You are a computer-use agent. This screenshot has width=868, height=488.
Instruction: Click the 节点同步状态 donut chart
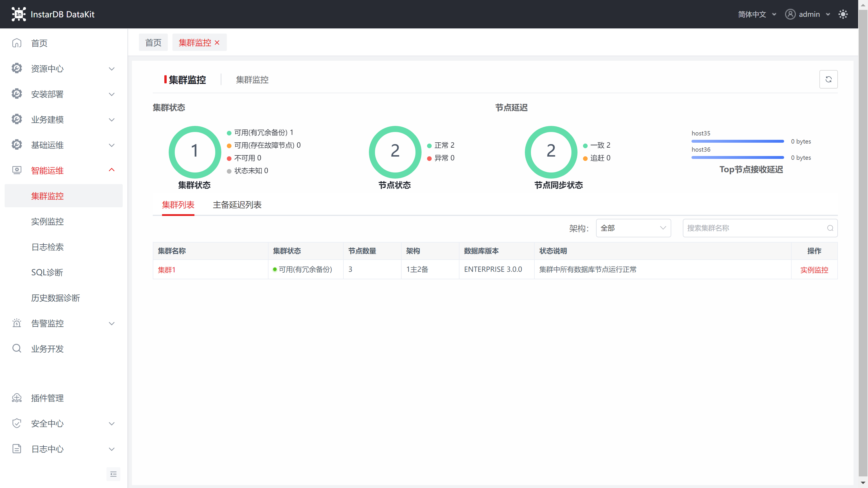pos(551,152)
